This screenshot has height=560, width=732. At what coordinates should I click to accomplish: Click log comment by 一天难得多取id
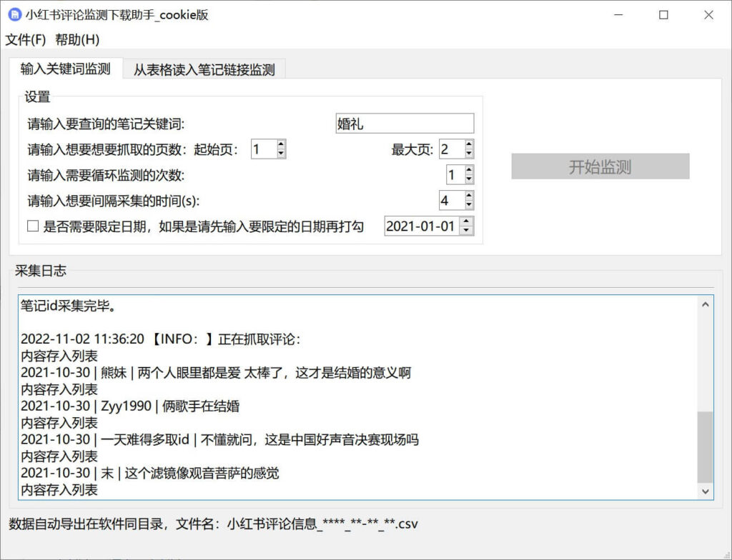click(x=219, y=439)
